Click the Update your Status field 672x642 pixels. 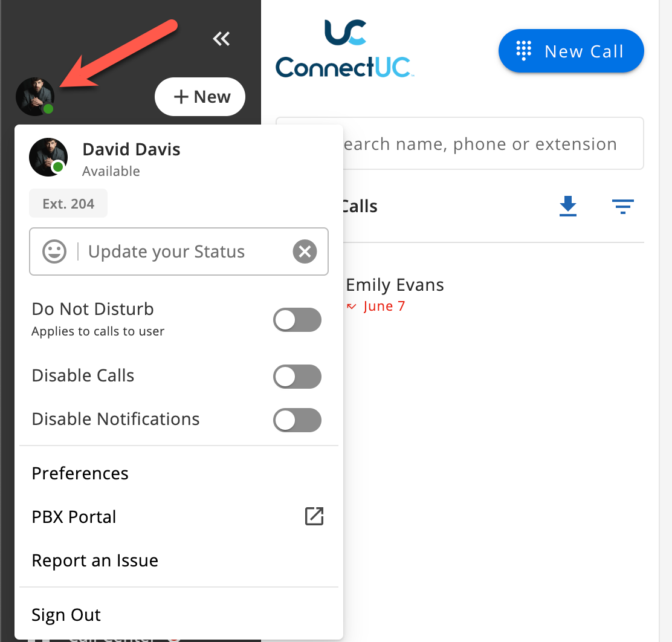pos(179,251)
